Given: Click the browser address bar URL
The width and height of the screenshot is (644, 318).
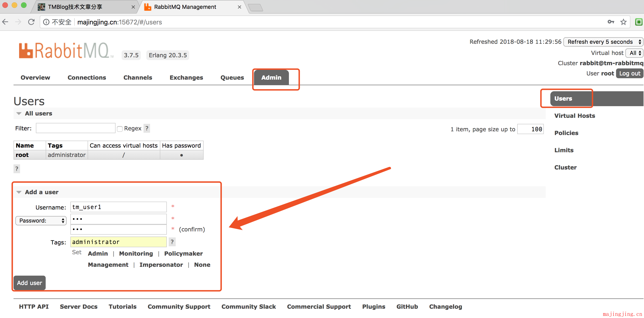Looking at the screenshot, I should click(120, 22).
